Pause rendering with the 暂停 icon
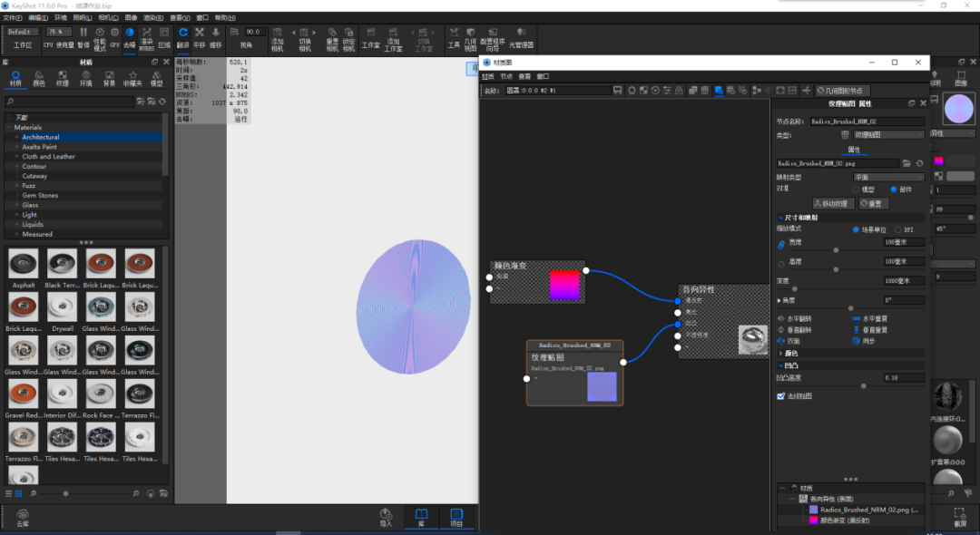 coord(83,37)
